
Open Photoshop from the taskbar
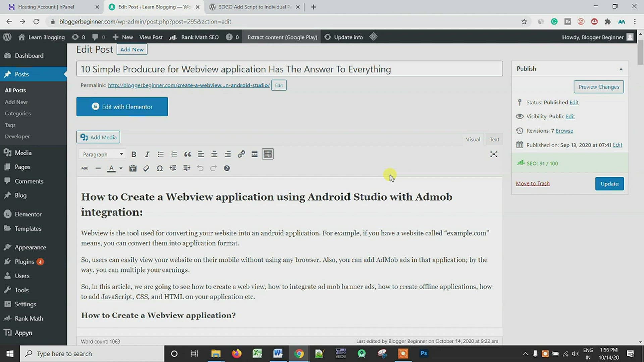423,353
